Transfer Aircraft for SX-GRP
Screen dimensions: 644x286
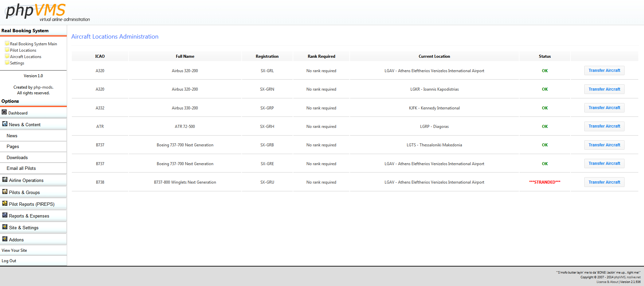pyautogui.click(x=604, y=108)
